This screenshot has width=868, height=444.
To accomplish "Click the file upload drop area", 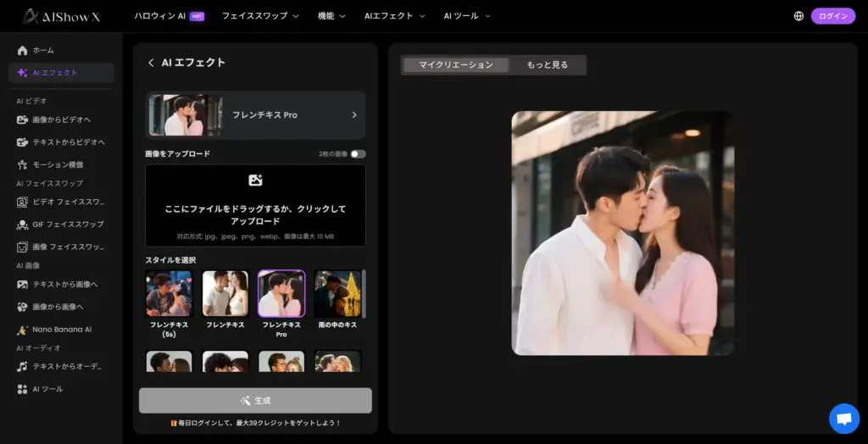I will tap(255, 205).
